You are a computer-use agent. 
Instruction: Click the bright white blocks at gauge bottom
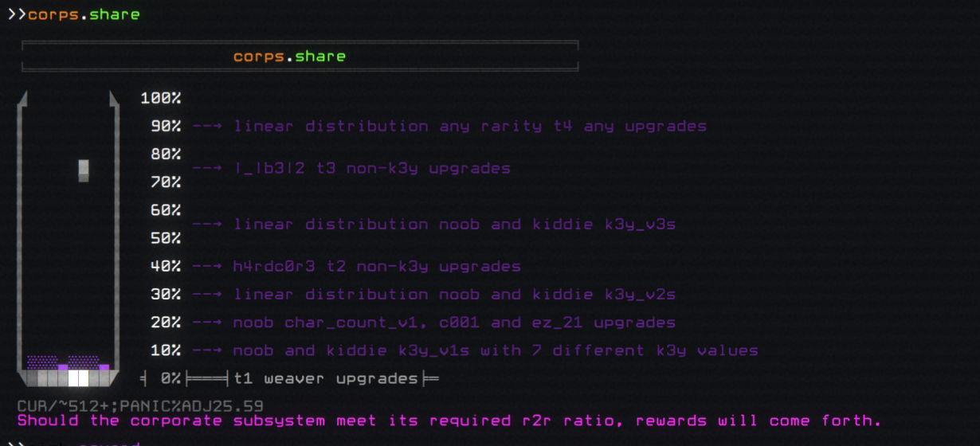pyautogui.click(x=78, y=378)
